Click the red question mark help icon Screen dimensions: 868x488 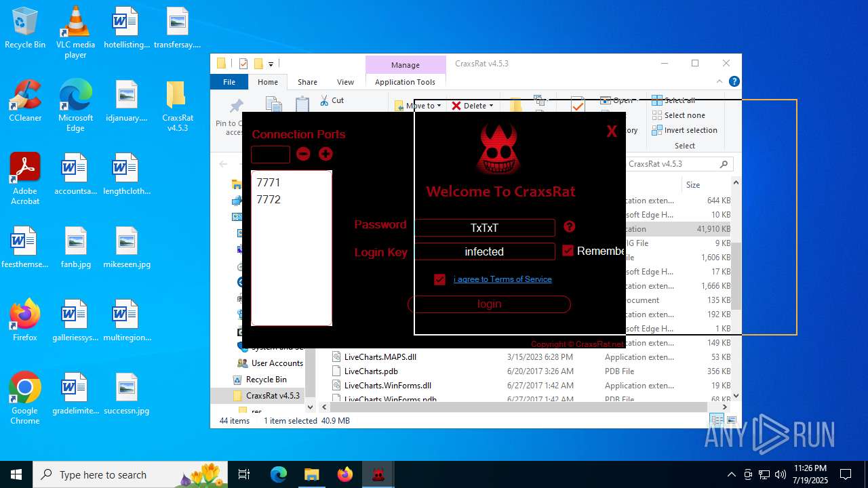570,227
